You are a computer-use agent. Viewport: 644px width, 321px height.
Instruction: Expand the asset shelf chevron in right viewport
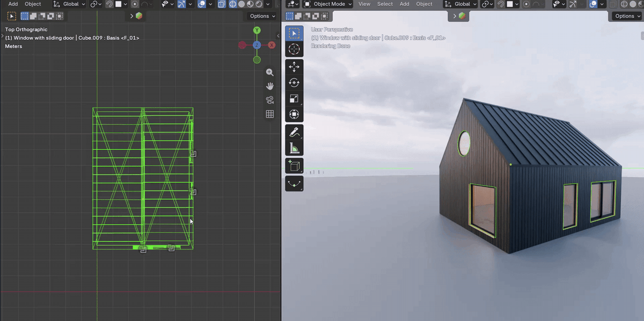[x=455, y=16]
